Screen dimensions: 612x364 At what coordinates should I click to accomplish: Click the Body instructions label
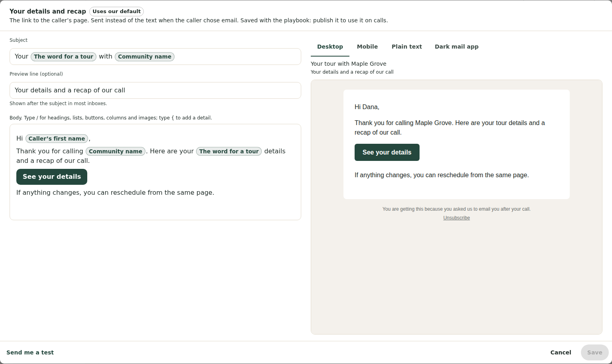[111, 118]
